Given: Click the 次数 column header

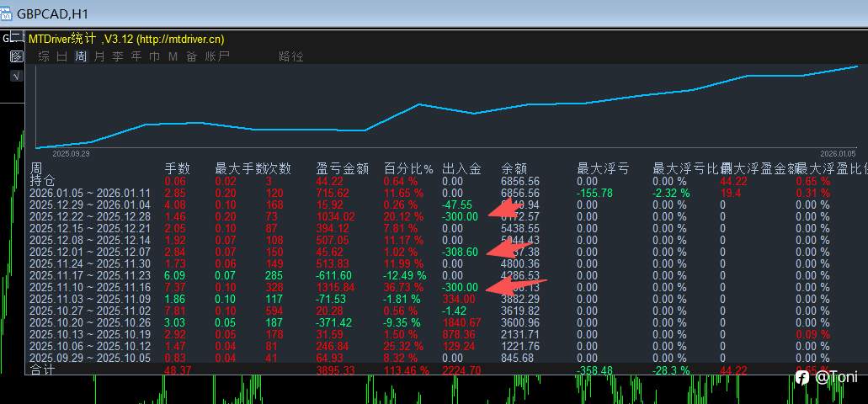Looking at the screenshot, I should point(278,169).
